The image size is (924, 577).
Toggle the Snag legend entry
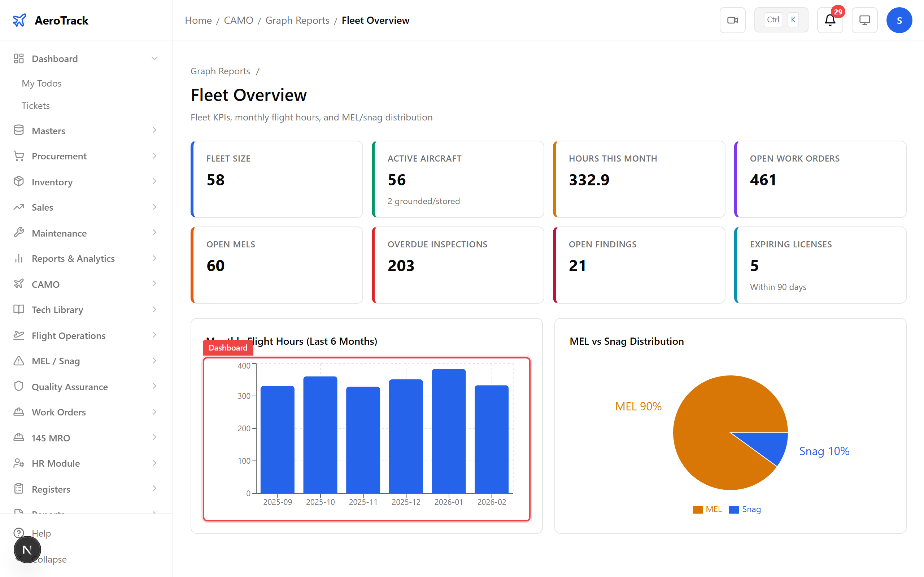coord(745,509)
